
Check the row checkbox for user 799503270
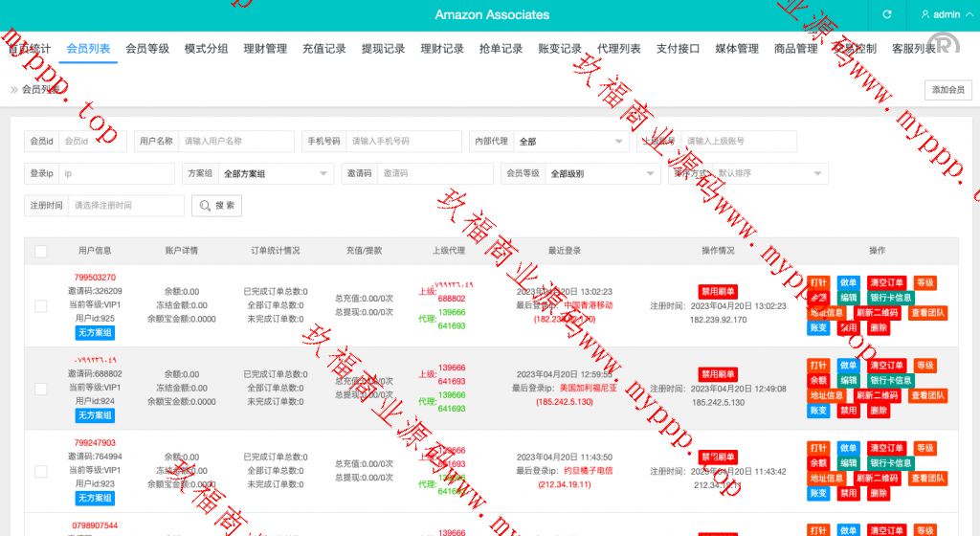[x=41, y=306]
